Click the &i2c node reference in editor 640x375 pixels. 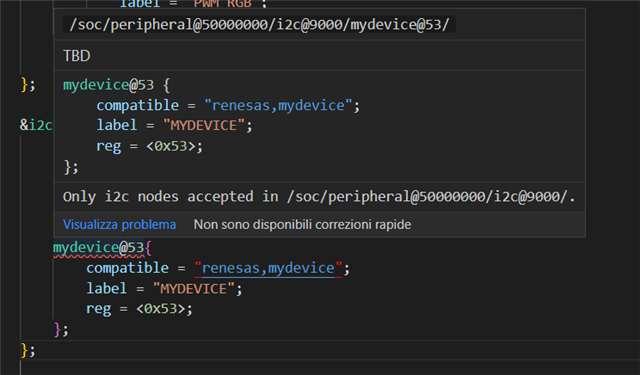[36, 125]
